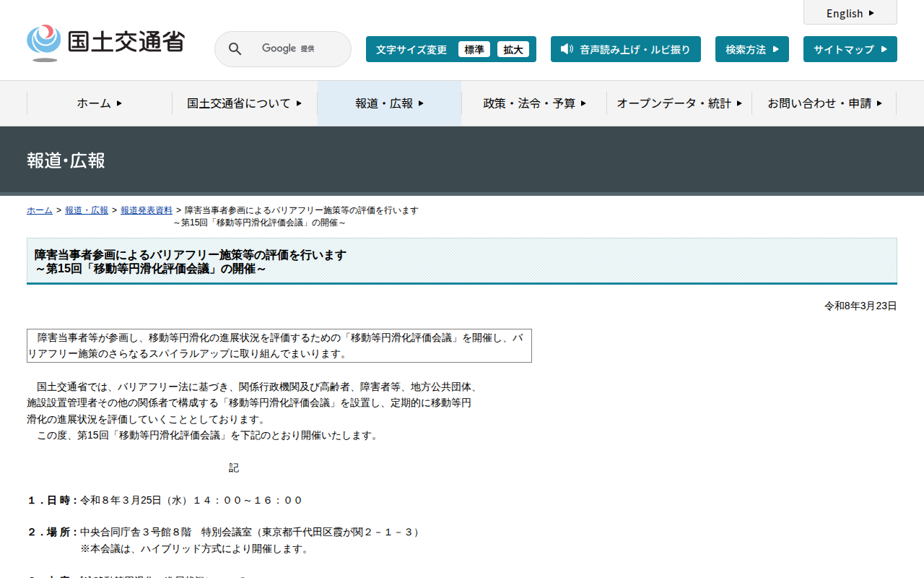The width and height of the screenshot is (924, 578).
Task: Open the ホーム navigation item
Action: pos(100,103)
